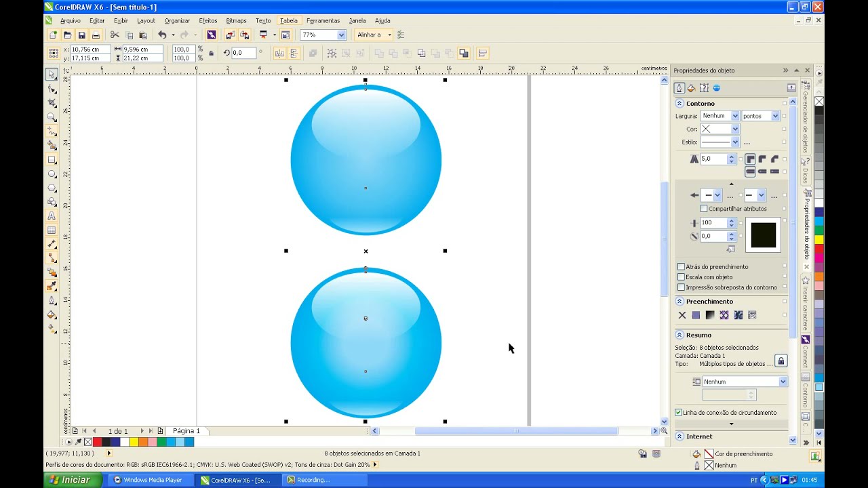868x488 pixels.
Task: Click the Export icon
Action: (245, 35)
